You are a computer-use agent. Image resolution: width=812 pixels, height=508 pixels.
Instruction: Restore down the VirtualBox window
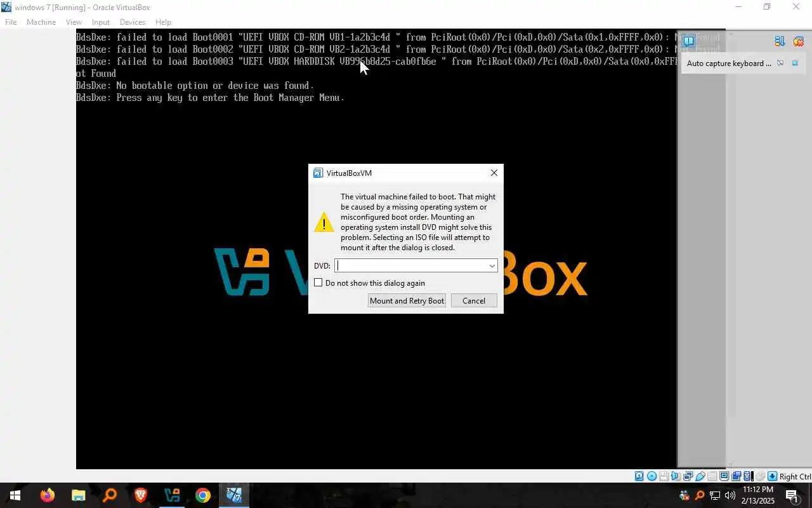[767, 7]
